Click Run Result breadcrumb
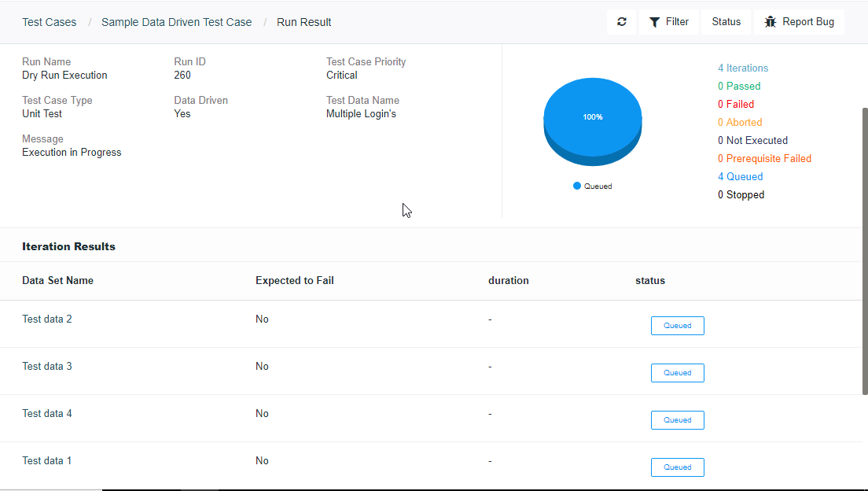The width and height of the screenshot is (868, 491). point(304,22)
